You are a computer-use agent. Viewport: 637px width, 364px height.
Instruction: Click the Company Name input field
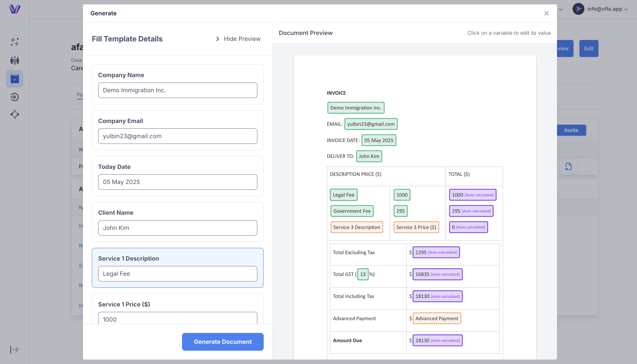click(177, 90)
